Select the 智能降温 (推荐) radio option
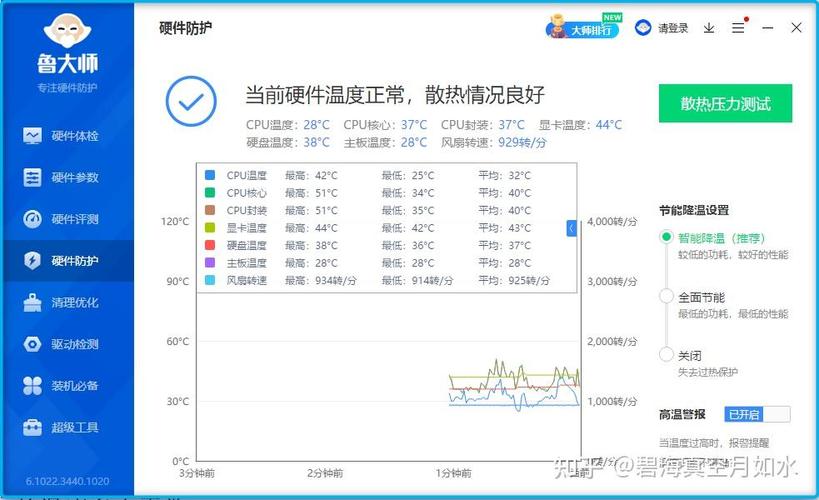This screenshot has height=500, width=819. click(x=667, y=238)
